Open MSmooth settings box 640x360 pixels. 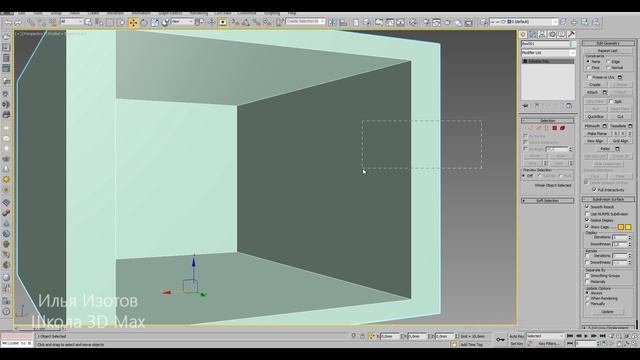[604, 126]
